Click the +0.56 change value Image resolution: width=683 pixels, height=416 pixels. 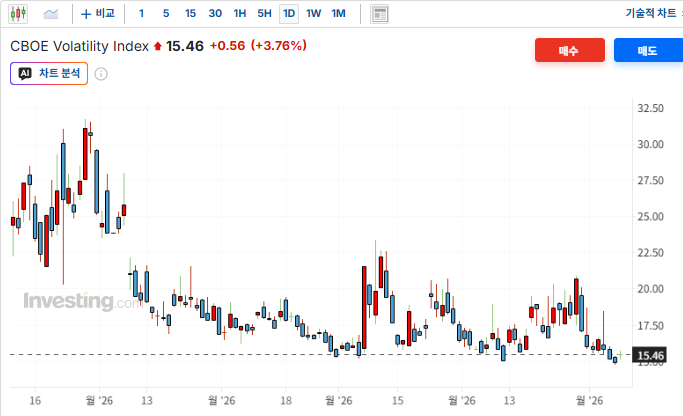coord(227,46)
